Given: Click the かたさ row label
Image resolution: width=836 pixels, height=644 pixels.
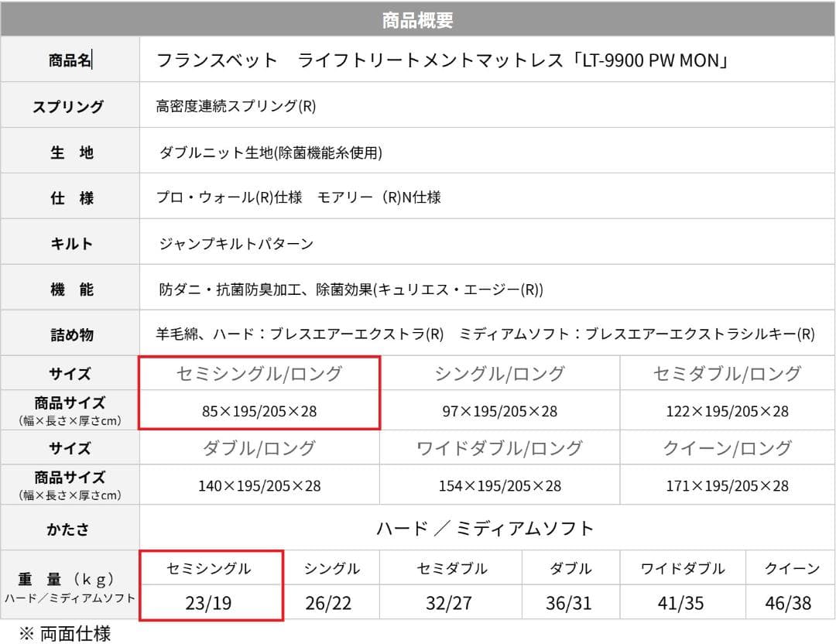Looking at the screenshot, I should click(68, 529).
